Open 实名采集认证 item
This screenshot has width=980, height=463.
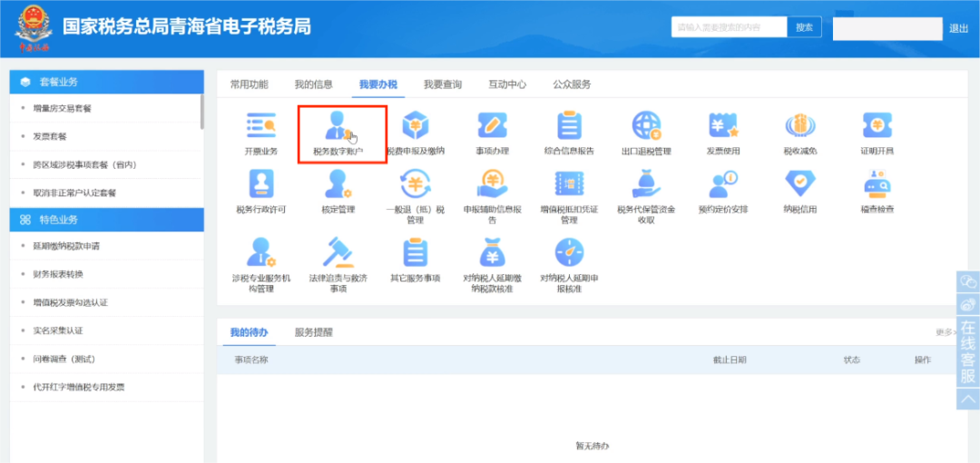click(x=58, y=330)
